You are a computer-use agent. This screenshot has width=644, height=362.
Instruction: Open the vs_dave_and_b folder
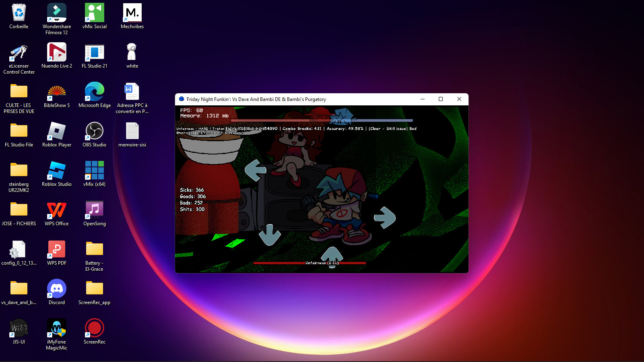[19, 293]
